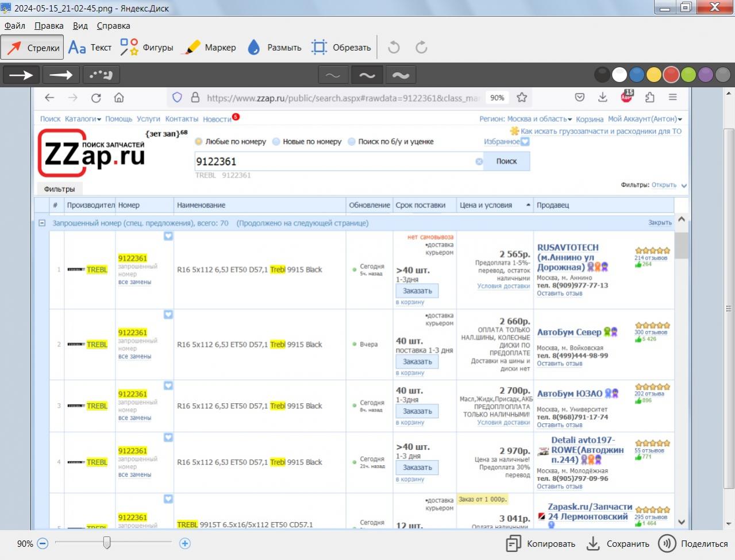
Task: Click the browser downloads arrow icon
Action: 603,98
